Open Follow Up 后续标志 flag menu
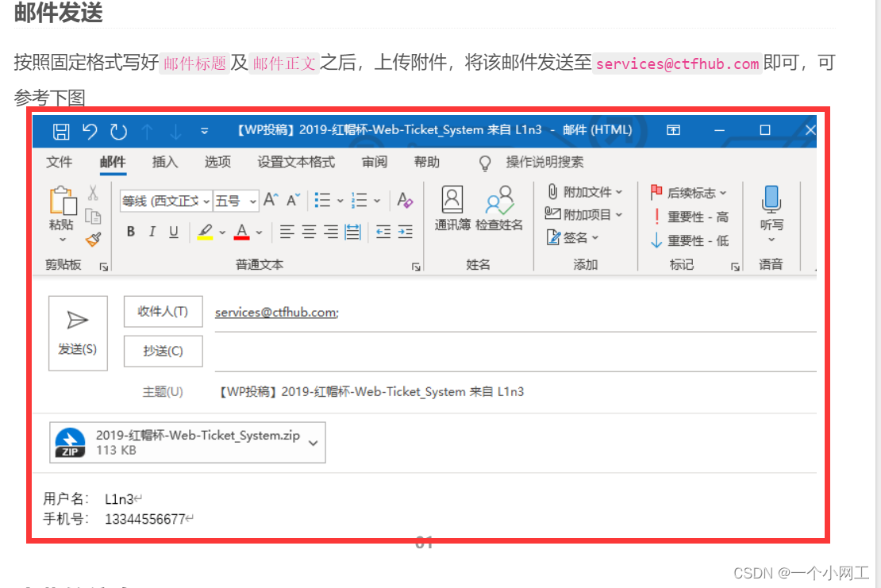Viewport: 881px width, 588px height. tap(688, 193)
